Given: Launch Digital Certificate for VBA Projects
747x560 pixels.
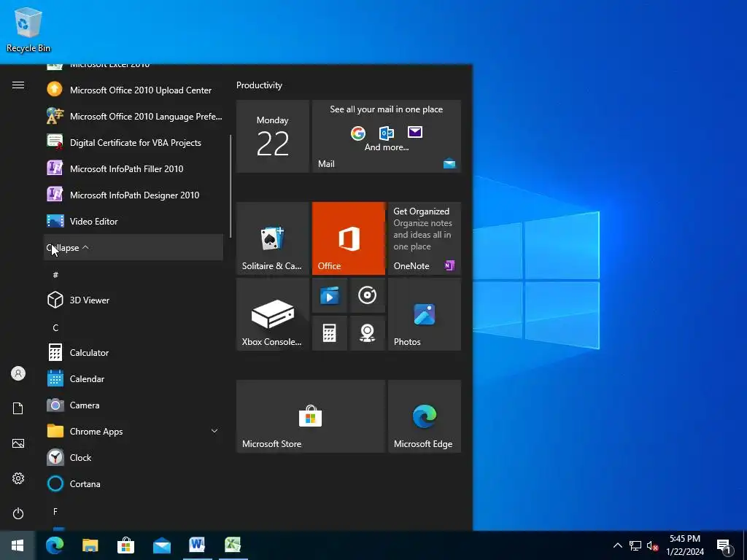Looking at the screenshot, I should coord(133,142).
